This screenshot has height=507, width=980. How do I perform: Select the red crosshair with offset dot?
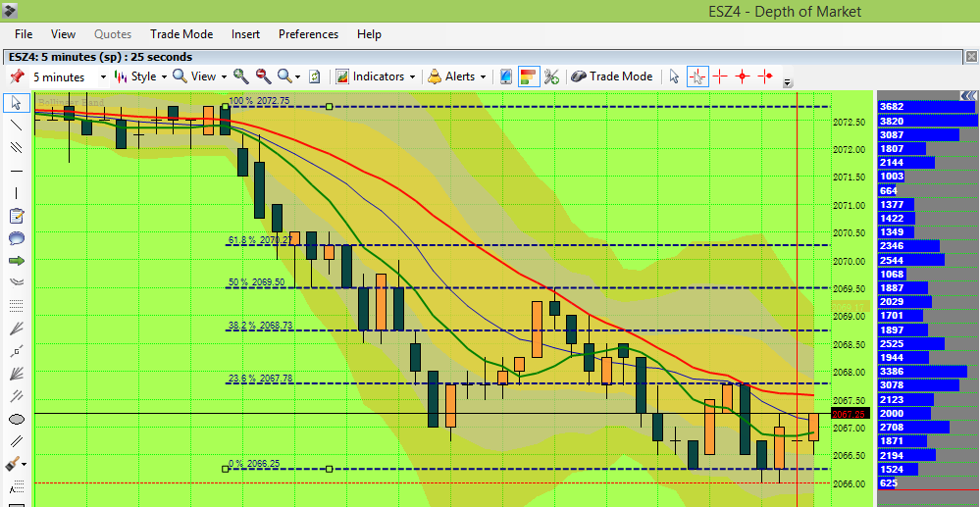click(x=765, y=76)
